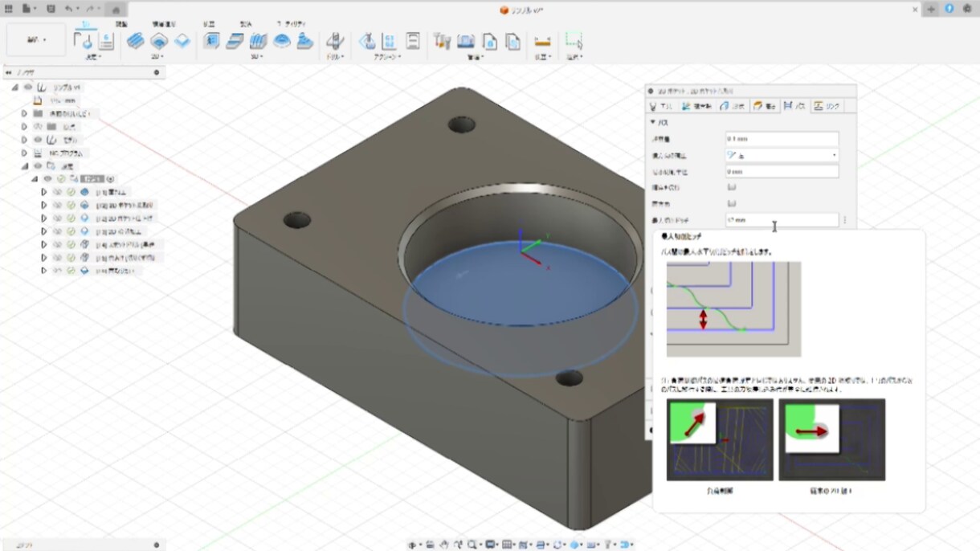Open the Tool Library icon
The image size is (980, 551).
coord(442,41)
